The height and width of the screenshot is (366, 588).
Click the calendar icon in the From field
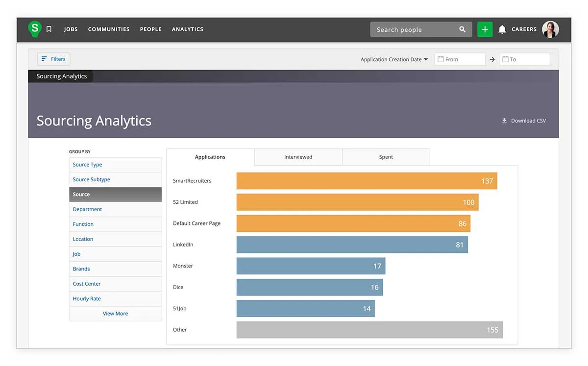click(441, 59)
